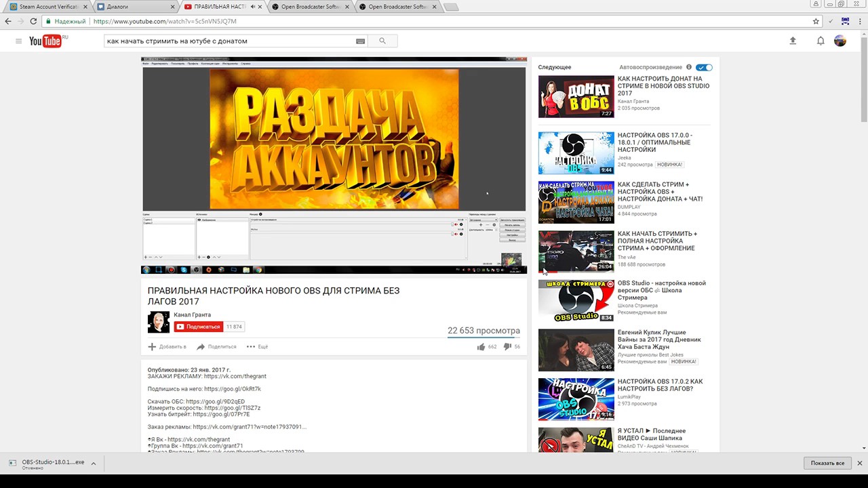The image size is (868, 488).
Task: Close the Steam Account Verification tab
Action: [x=85, y=7]
